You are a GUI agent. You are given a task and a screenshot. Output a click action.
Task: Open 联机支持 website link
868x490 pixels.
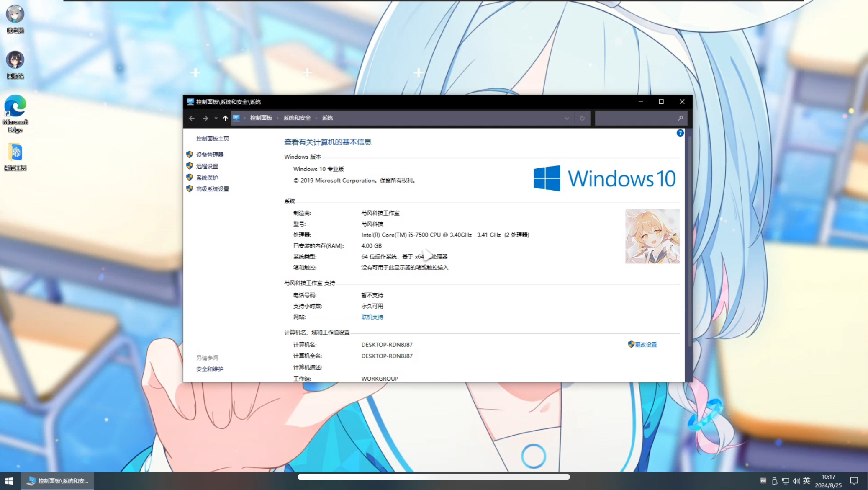[372, 317]
